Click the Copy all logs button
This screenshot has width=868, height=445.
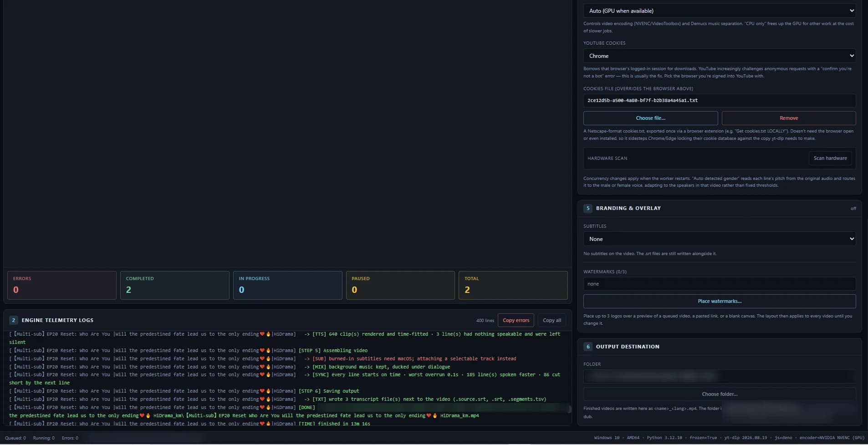coord(551,320)
